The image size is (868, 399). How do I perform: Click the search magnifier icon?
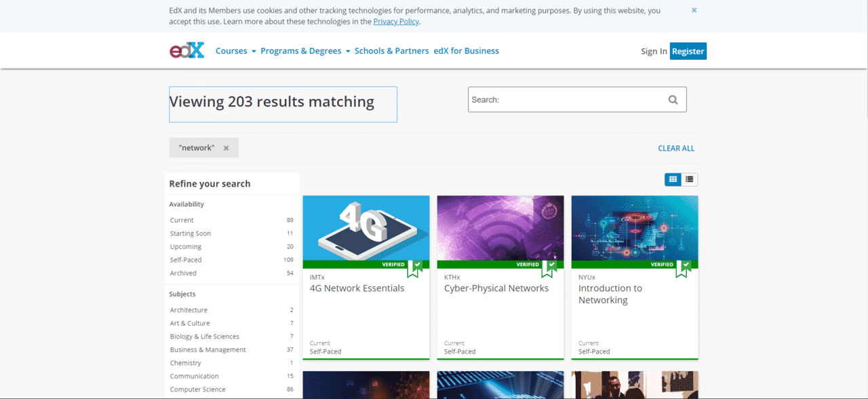pyautogui.click(x=673, y=100)
